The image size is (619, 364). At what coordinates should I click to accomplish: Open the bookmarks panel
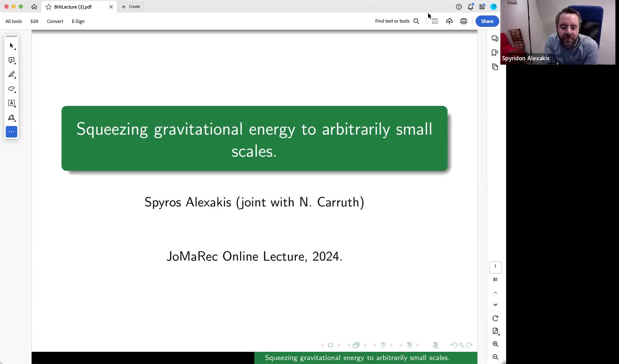click(495, 53)
